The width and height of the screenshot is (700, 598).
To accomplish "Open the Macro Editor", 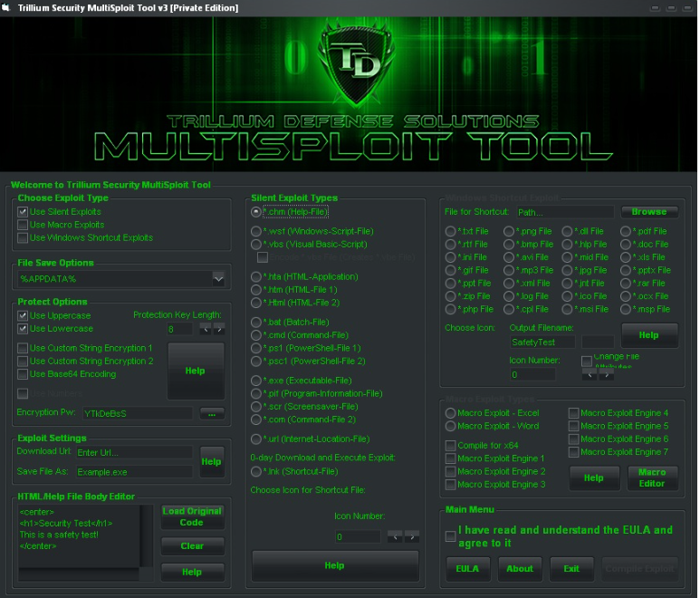I will [652, 477].
